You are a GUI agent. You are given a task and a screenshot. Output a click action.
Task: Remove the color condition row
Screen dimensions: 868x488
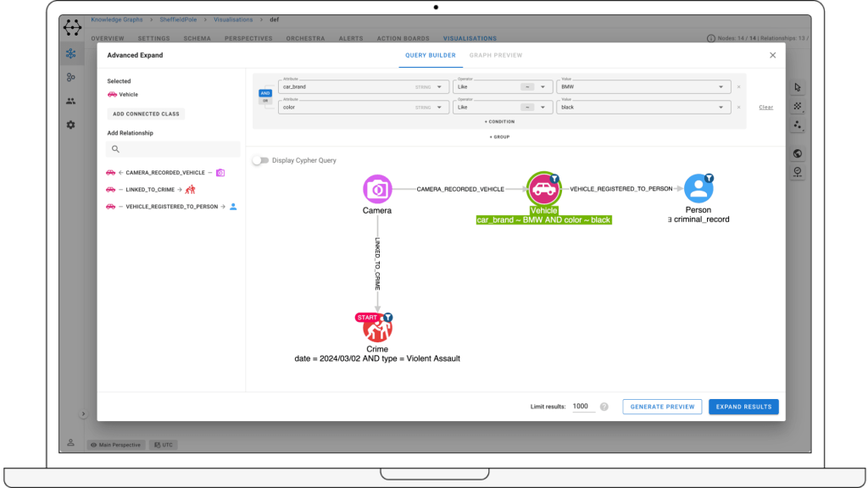click(738, 108)
